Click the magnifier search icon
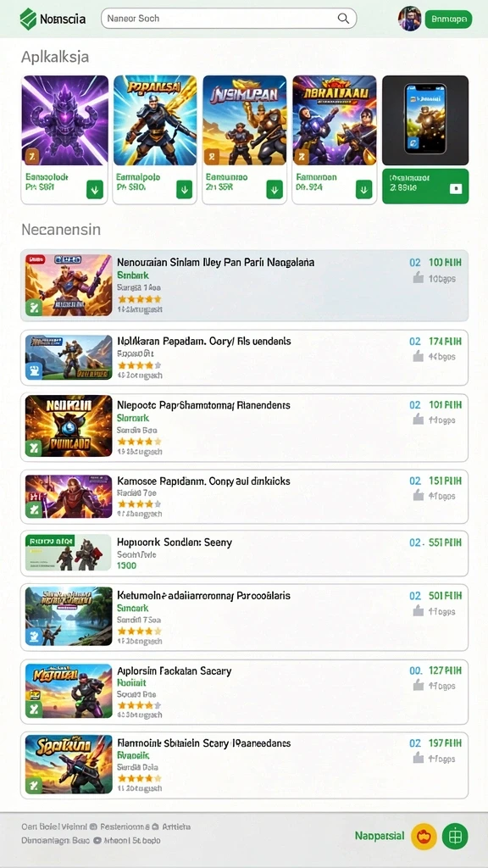The image size is (488, 868). 344,19
